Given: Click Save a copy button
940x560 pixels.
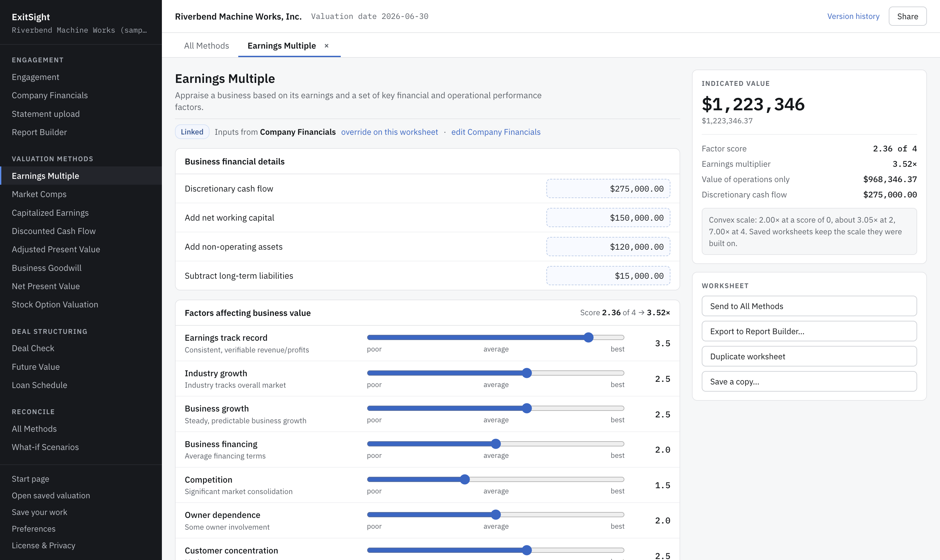Looking at the screenshot, I should pos(809,381).
